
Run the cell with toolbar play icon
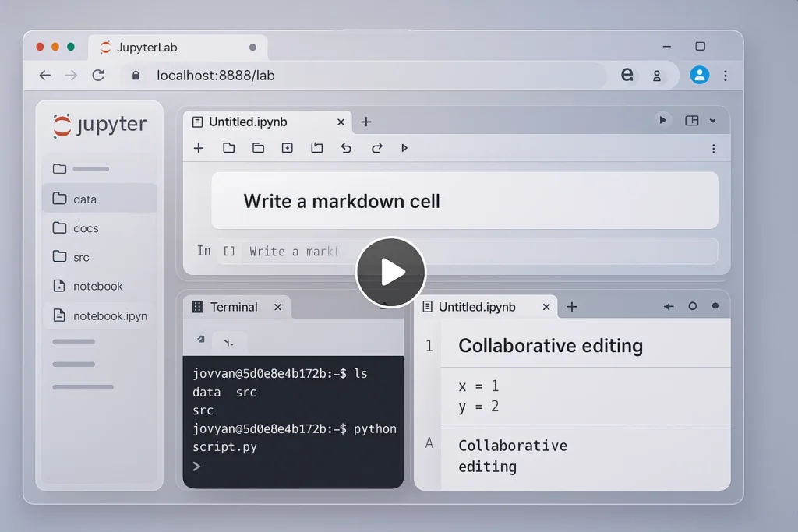point(404,148)
